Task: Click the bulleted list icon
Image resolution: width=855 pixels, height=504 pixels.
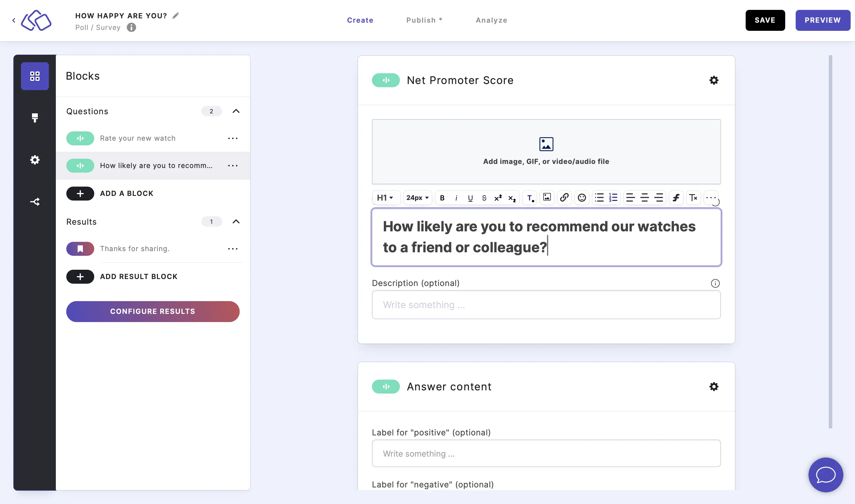Action: coord(599,197)
